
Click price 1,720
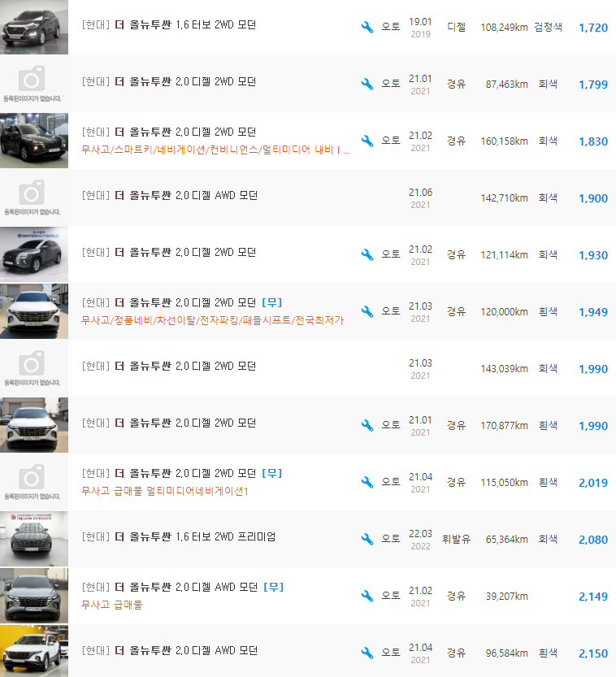click(x=593, y=28)
